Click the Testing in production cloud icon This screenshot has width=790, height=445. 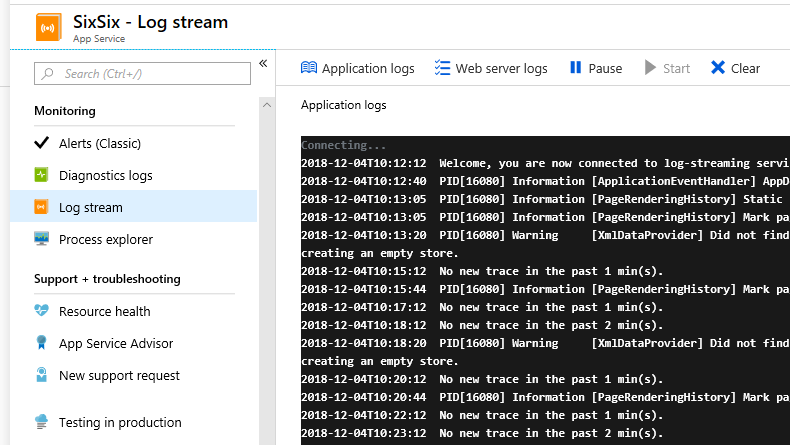tap(41, 422)
